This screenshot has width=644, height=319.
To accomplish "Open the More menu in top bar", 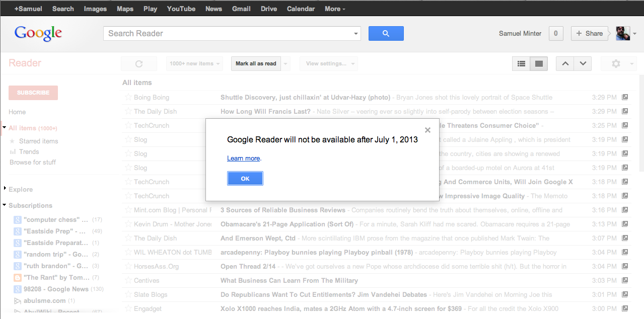I will click(x=335, y=9).
